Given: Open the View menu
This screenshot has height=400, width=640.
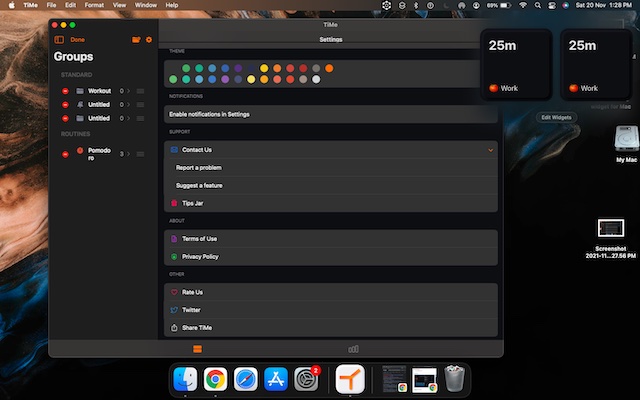Looking at the screenshot, I should click(119, 5).
